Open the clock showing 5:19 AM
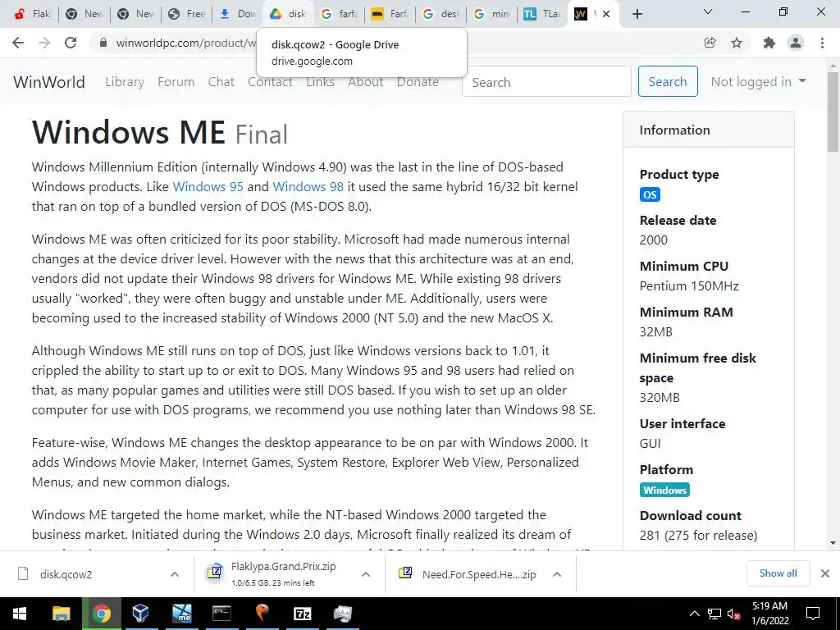The height and width of the screenshot is (630, 840). pos(770,614)
